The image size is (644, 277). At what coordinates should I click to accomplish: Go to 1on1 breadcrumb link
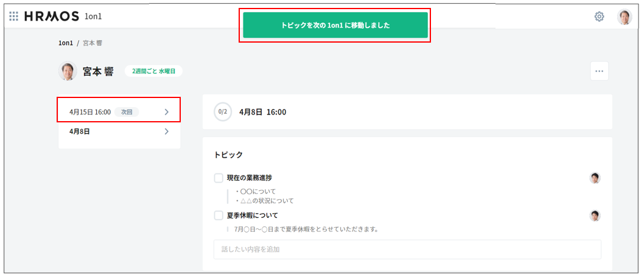tap(65, 43)
